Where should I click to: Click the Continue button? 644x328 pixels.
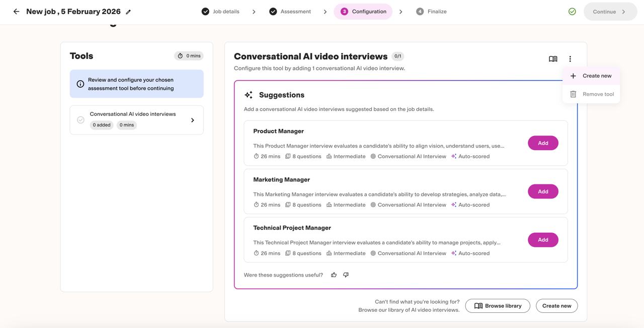[610, 12]
